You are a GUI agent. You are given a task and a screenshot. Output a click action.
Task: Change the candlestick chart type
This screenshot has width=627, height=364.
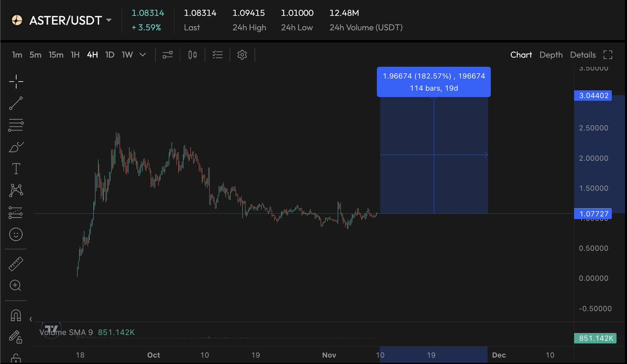[192, 55]
